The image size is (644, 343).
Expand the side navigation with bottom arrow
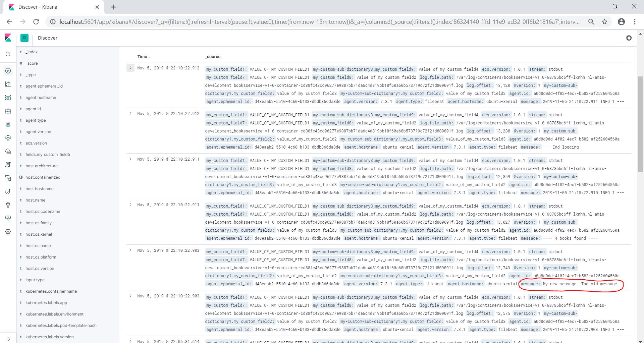point(8,339)
